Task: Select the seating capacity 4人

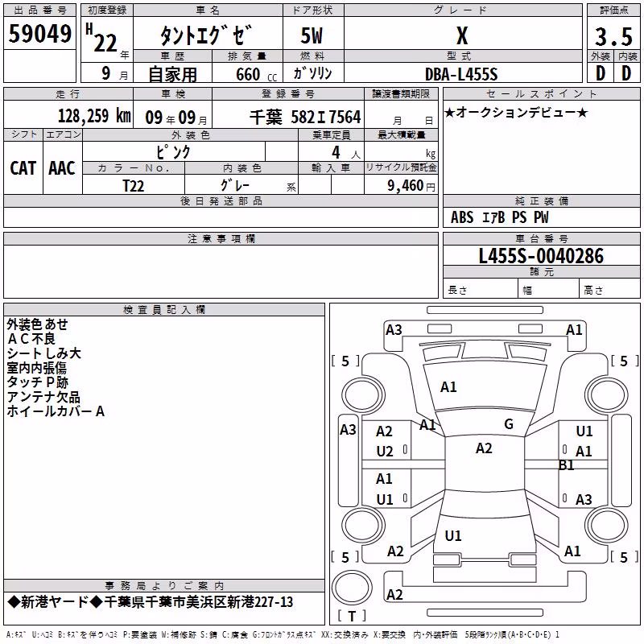Action: tap(346, 153)
